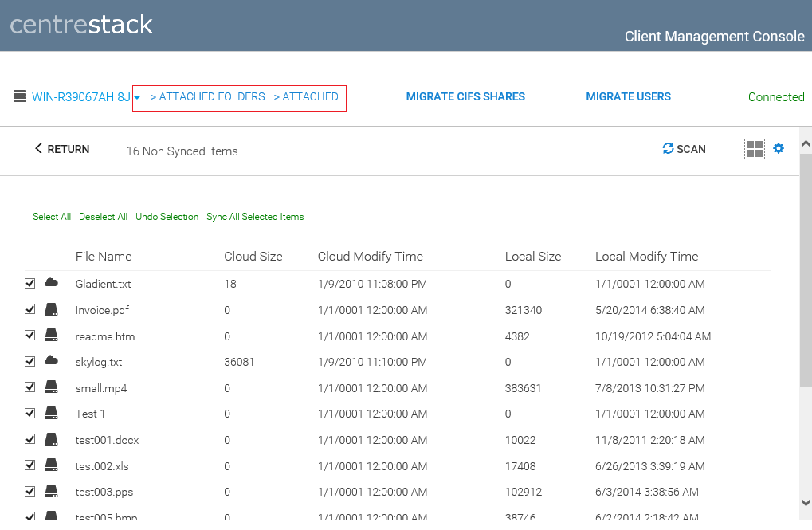Click the centrestack logo

(81, 25)
